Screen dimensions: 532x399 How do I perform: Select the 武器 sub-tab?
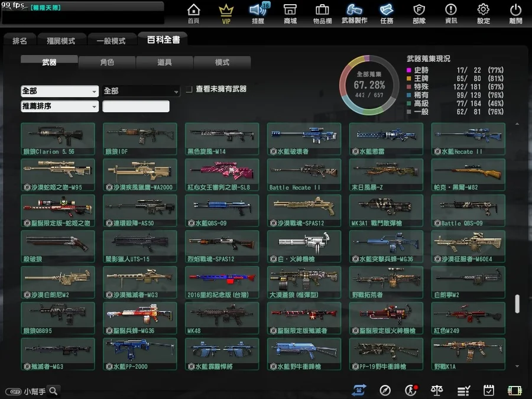[49, 61]
